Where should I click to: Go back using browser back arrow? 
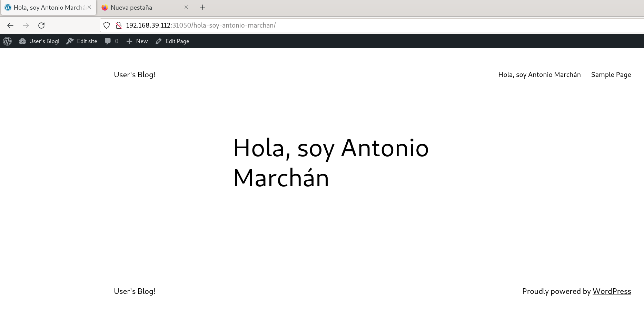(10, 25)
